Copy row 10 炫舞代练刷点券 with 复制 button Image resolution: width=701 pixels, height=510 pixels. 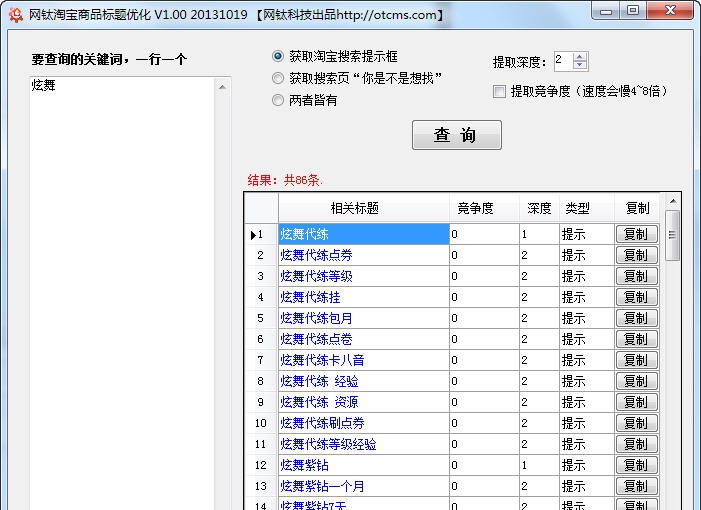pos(637,423)
